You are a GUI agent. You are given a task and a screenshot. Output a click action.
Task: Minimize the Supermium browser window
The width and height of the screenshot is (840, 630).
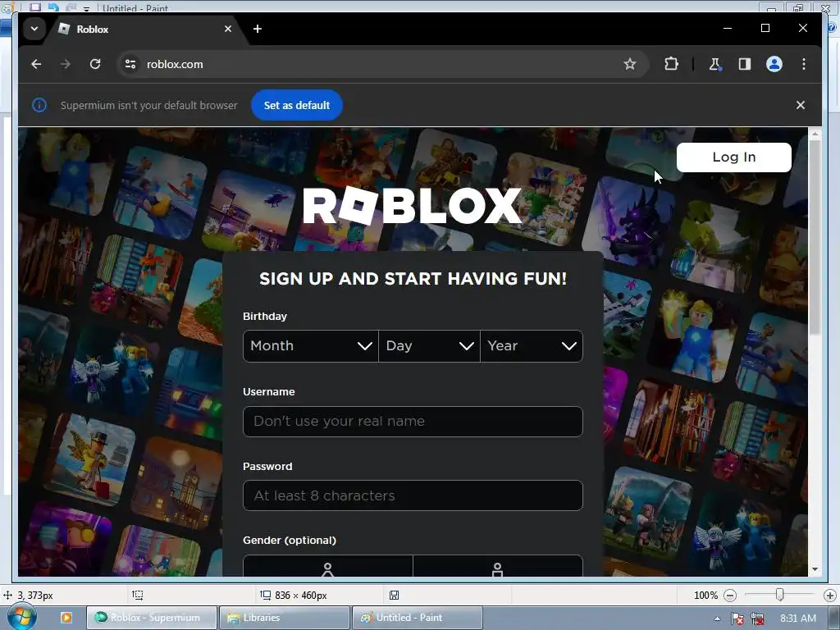(x=728, y=29)
